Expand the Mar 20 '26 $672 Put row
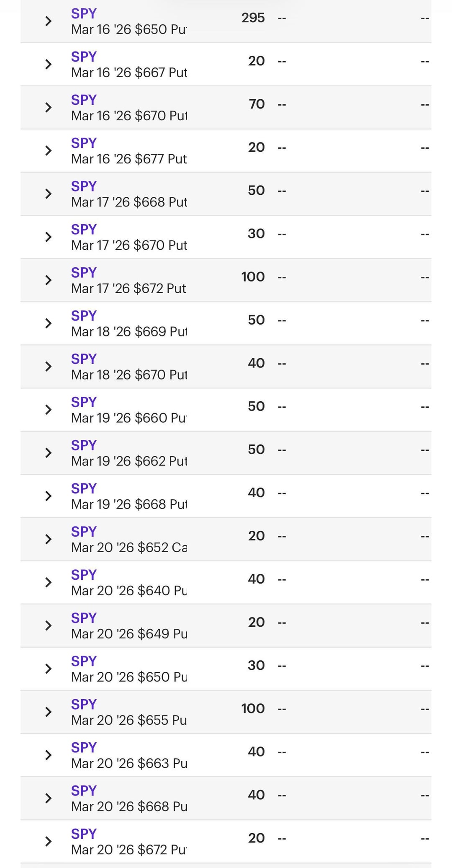This screenshot has width=452, height=868. (49, 841)
